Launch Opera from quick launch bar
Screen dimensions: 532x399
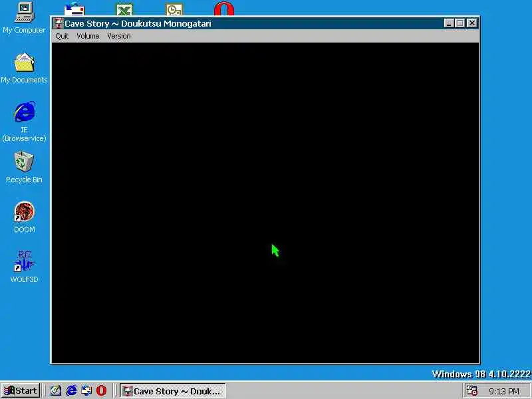click(102, 390)
